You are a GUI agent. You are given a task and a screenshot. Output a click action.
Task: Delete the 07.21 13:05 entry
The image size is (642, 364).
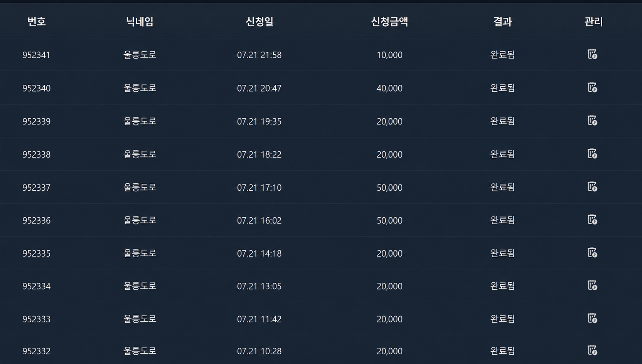click(592, 285)
